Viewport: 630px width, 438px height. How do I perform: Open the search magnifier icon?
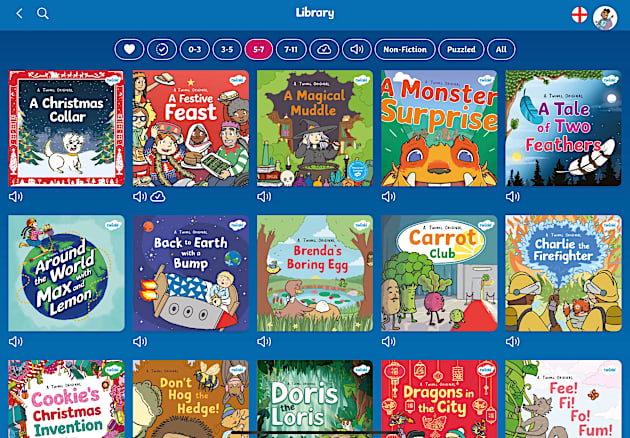43,14
